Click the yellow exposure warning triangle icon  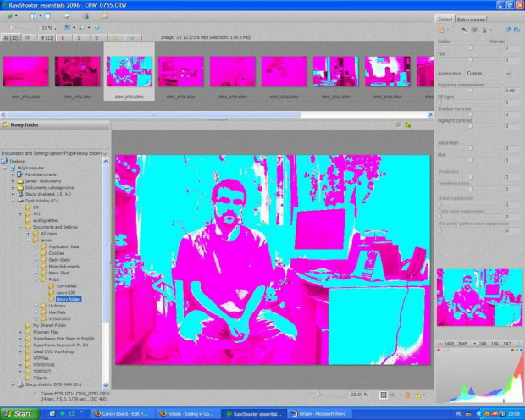coord(417,395)
